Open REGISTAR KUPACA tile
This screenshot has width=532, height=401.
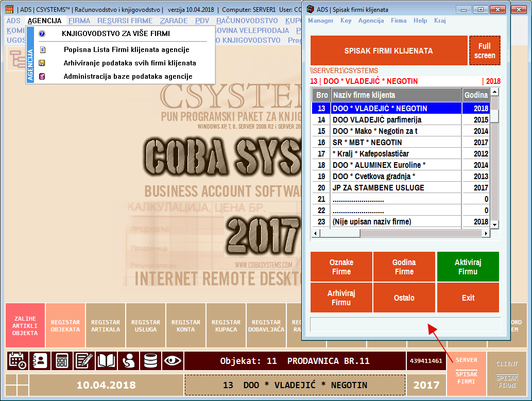(x=226, y=326)
